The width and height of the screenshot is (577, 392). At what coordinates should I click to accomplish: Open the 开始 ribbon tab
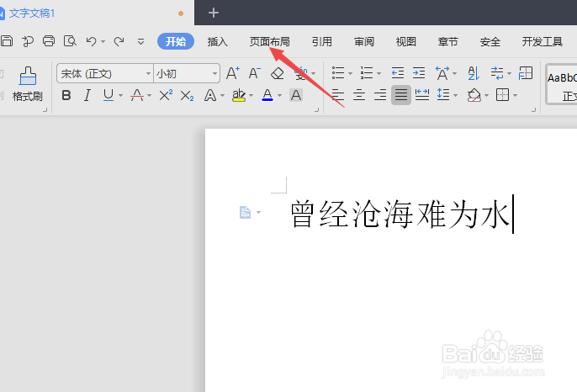click(176, 41)
